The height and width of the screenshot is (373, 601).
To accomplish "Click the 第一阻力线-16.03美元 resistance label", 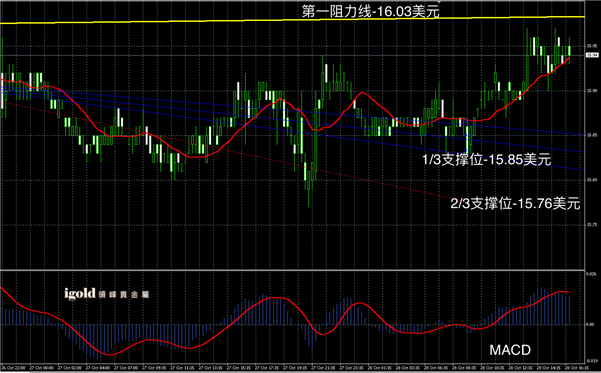I will [x=370, y=11].
